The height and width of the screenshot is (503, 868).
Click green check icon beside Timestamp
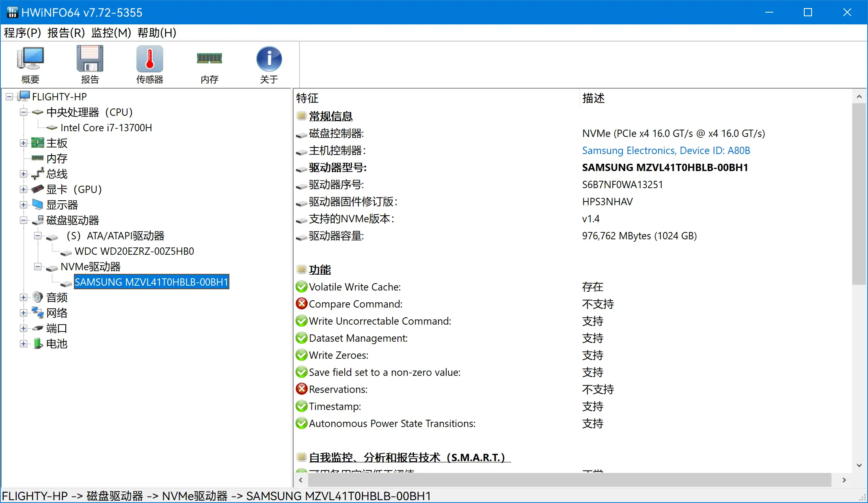[x=302, y=406]
